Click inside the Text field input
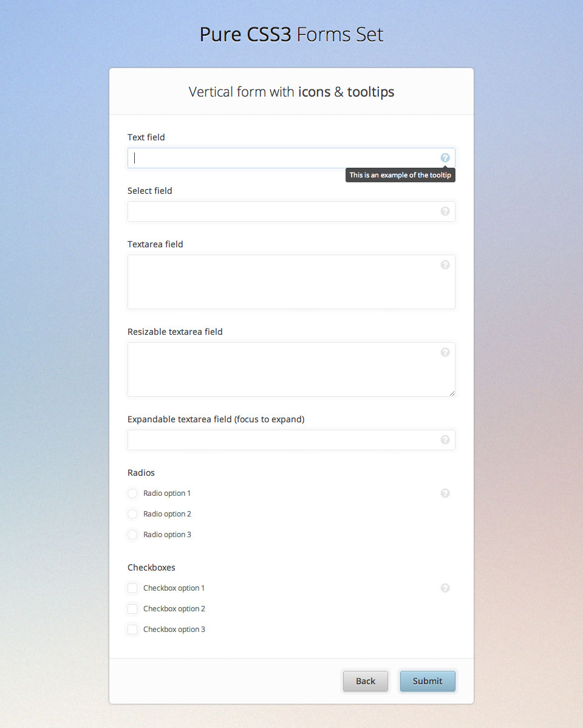 [282, 158]
